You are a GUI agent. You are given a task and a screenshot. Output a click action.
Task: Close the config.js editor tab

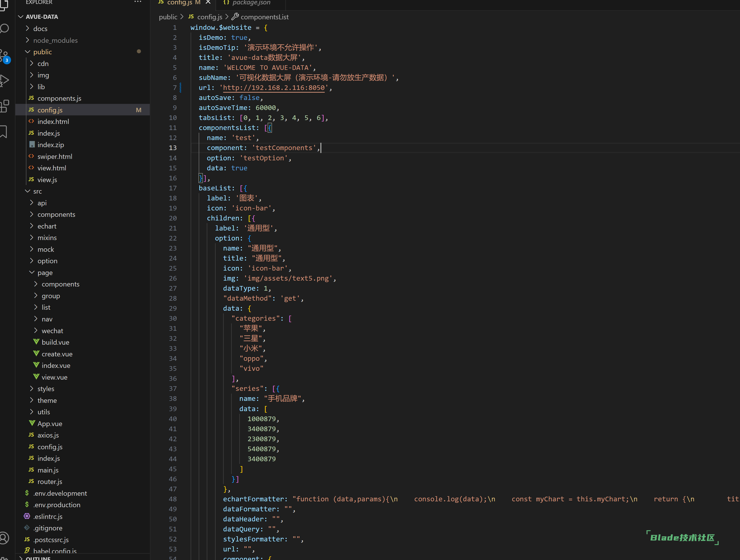click(x=208, y=2)
